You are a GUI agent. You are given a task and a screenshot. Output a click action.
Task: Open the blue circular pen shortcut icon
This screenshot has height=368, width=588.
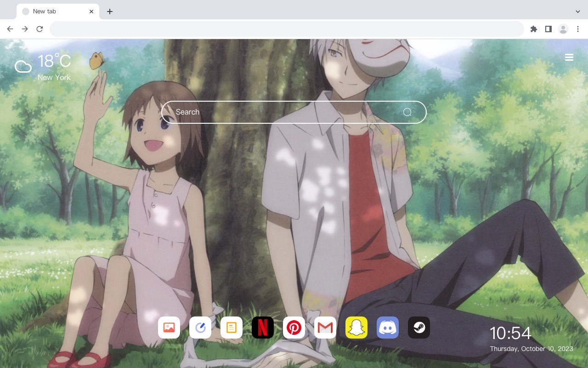pos(200,328)
